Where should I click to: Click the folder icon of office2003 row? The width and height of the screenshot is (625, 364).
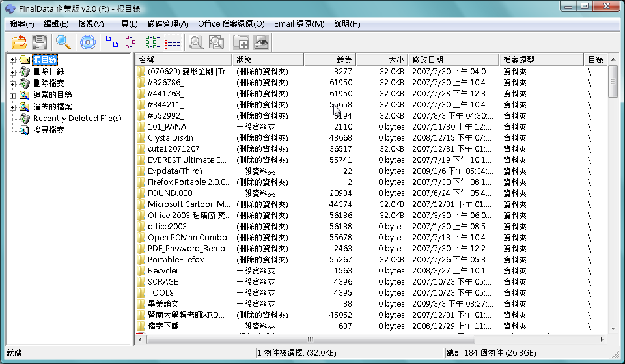tap(141, 227)
